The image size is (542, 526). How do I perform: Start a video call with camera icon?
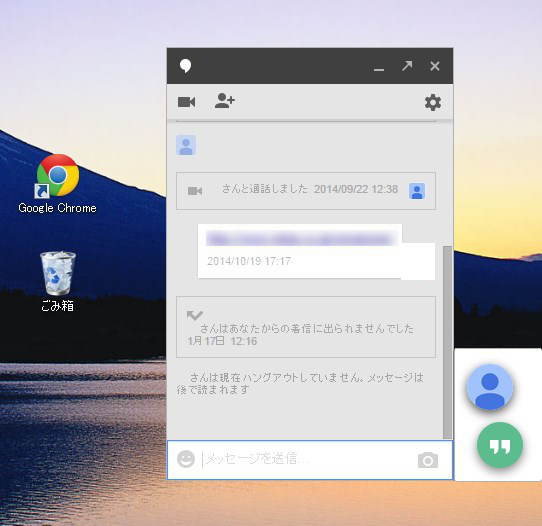[187, 102]
